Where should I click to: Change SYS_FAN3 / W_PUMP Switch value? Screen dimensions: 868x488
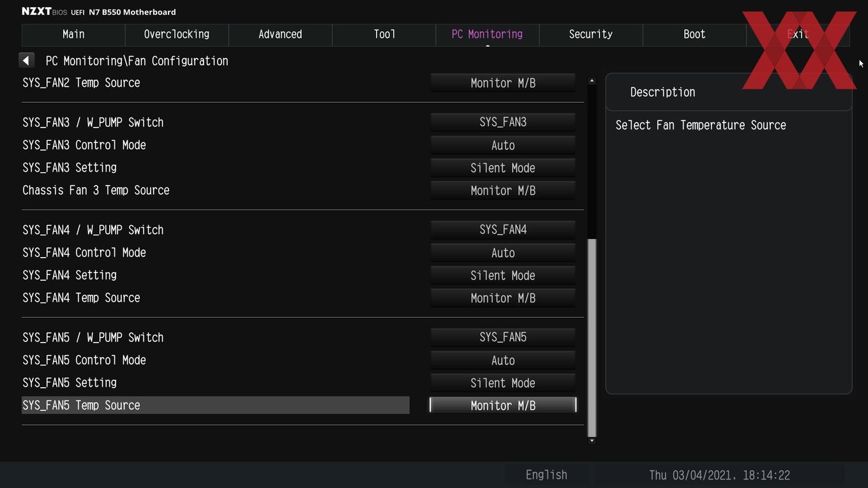(503, 122)
